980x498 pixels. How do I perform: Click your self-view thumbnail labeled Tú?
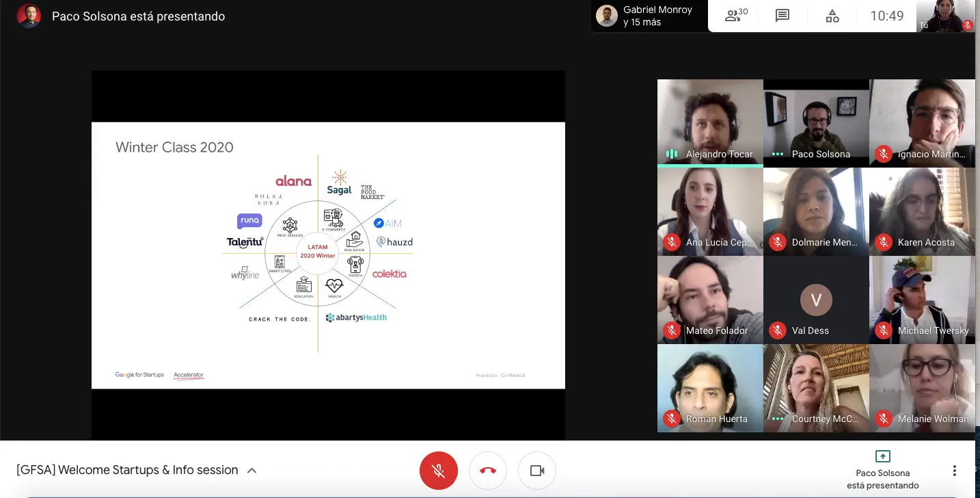945,16
